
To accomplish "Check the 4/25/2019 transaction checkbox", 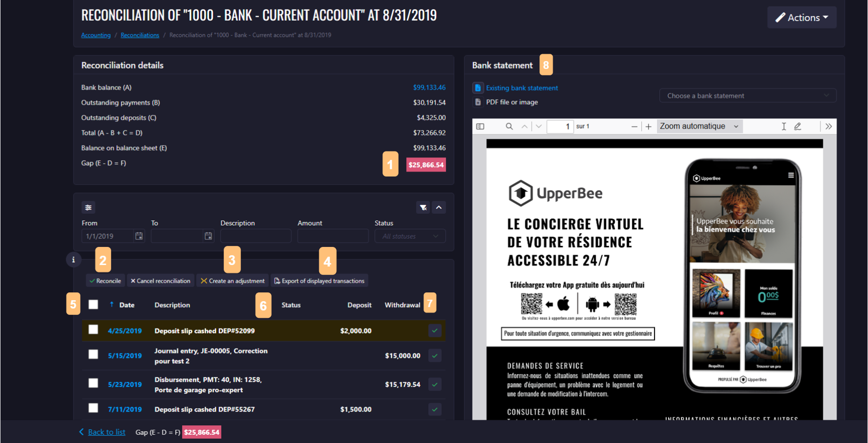I will tap(93, 330).
